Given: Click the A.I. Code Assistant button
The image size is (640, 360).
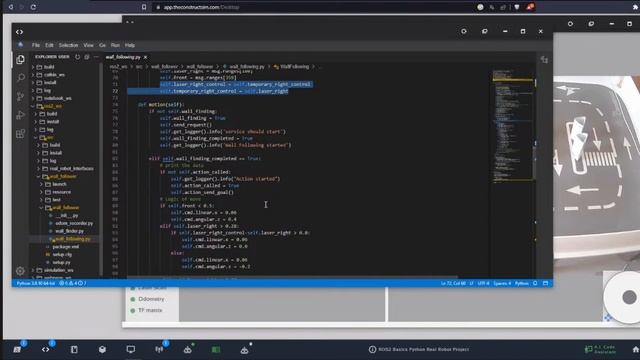Looking at the screenshot, I should point(600,349).
